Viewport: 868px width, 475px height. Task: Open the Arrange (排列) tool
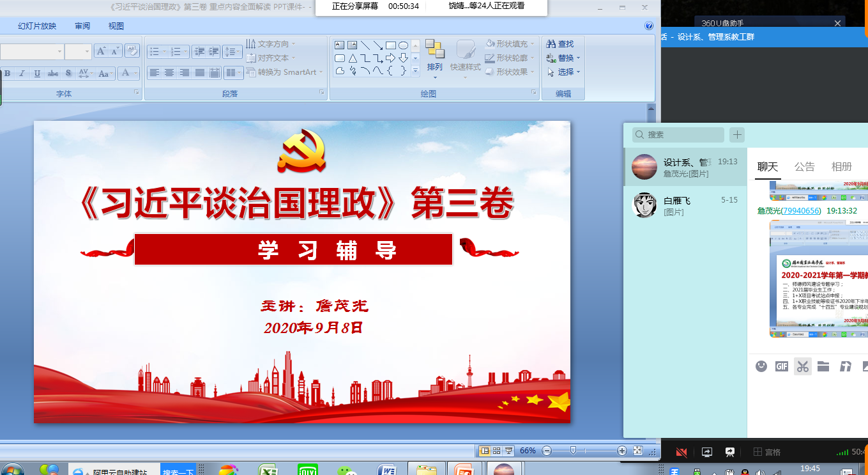[x=435, y=58]
